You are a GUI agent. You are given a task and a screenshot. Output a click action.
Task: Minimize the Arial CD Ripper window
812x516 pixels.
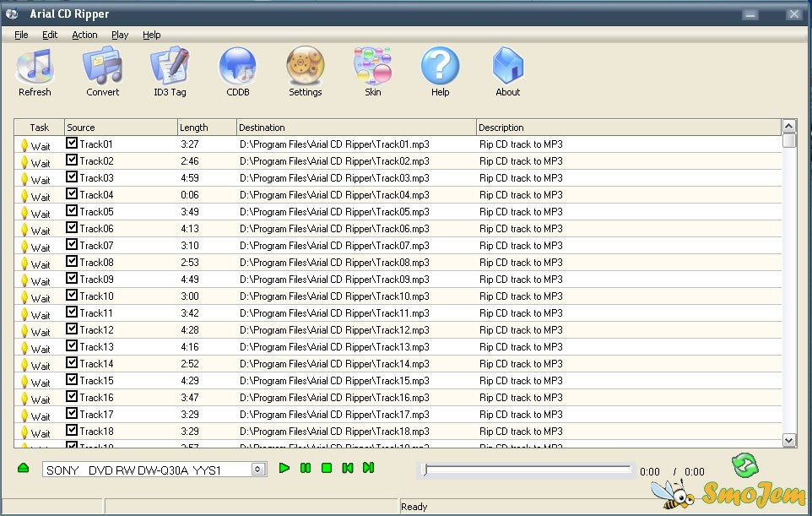[x=750, y=14]
